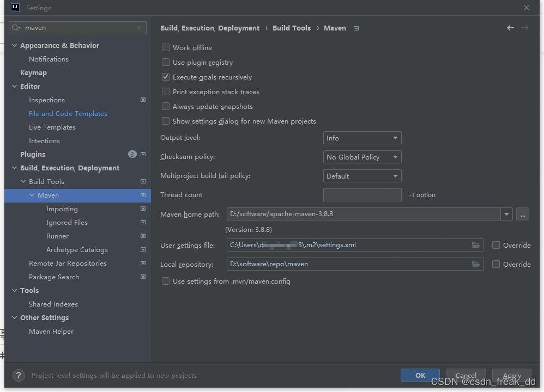Click project-level icon in Ignored Files row
The height and width of the screenshot is (392, 544).
coord(143,222)
